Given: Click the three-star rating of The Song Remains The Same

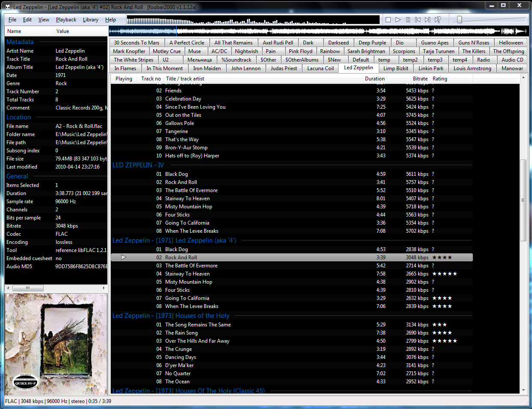Looking at the screenshot, I should (x=440, y=325).
